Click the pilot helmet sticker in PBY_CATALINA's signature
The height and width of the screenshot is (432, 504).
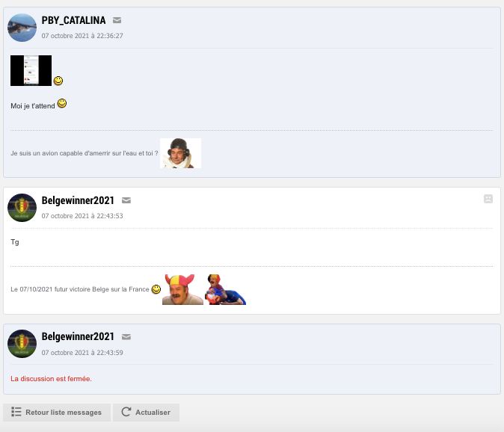coord(181,153)
